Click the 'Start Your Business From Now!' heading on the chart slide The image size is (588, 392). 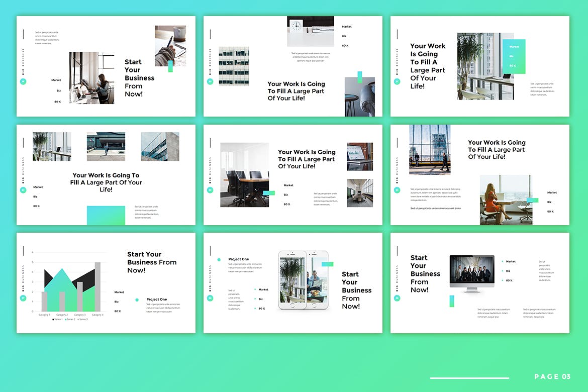(152, 262)
